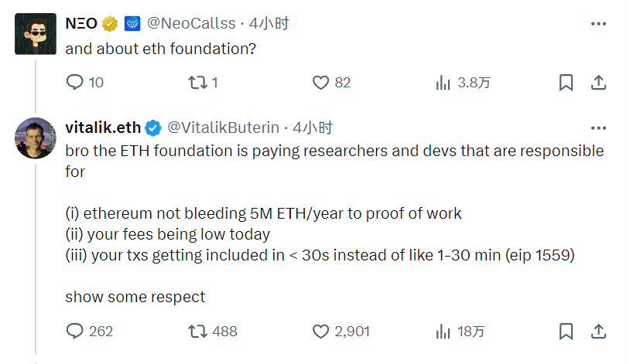Open NEO's profile avatar
This screenshot has width=633, height=364.
36,33
